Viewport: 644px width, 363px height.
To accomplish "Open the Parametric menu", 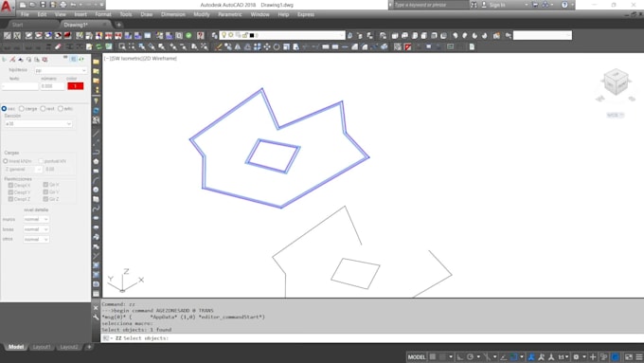I will click(230, 14).
